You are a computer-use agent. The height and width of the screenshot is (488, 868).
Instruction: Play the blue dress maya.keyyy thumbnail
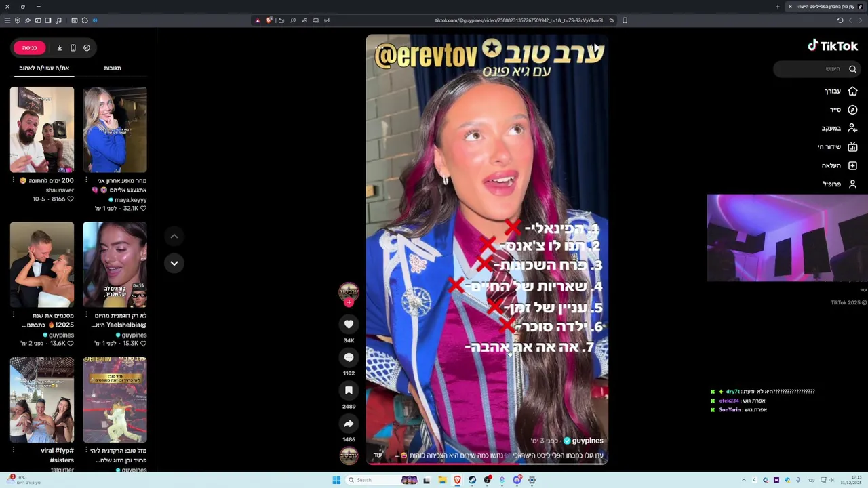(115, 129)
